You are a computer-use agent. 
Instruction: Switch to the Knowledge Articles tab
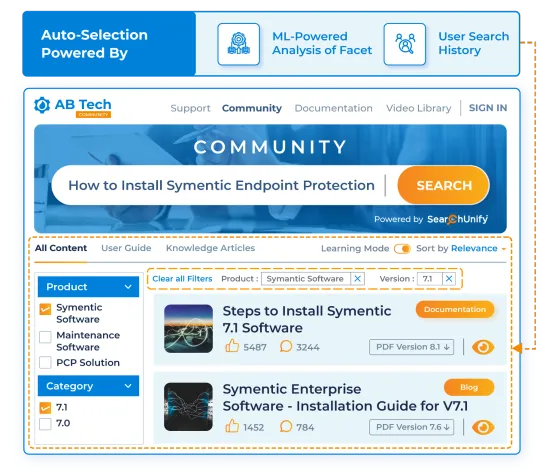[x=210, y=248]
